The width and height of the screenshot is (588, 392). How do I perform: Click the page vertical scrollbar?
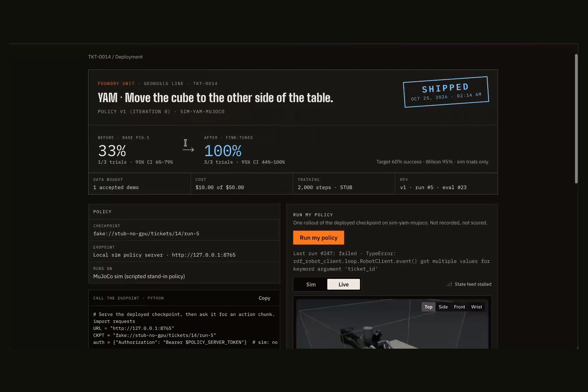coord(576,119)
